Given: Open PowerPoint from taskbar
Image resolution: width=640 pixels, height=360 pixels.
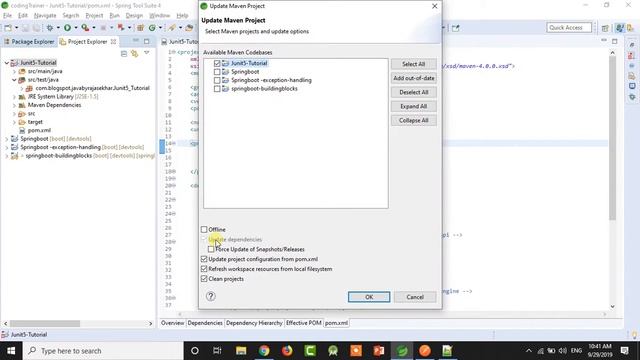Looking at the screenshot, I should 379,351.
